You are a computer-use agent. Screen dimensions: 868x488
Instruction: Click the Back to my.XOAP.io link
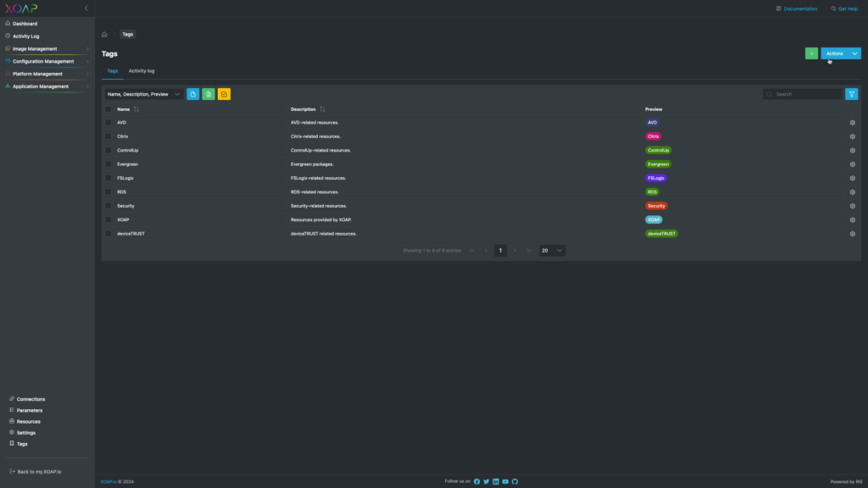(36, 472)
